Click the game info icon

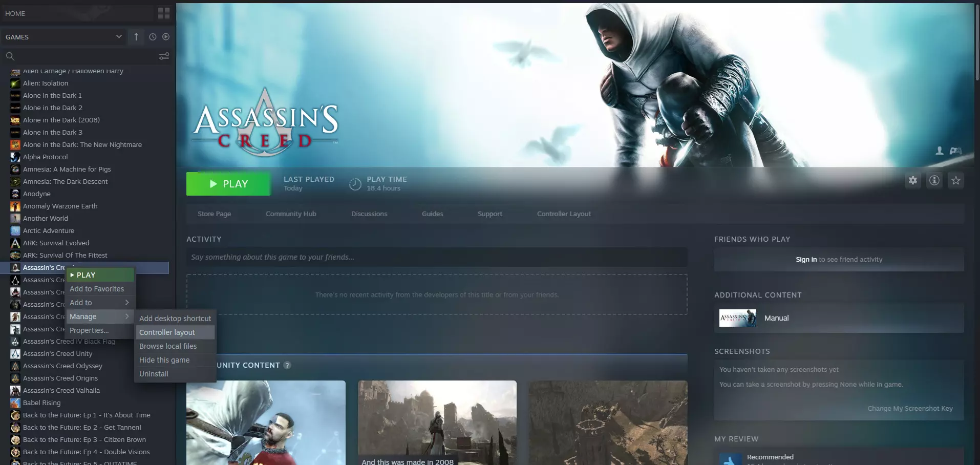(x=934, y=180)
